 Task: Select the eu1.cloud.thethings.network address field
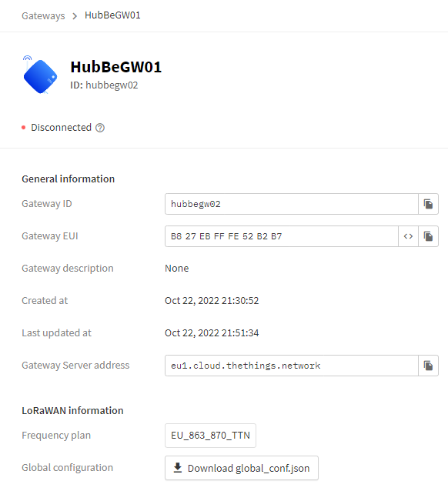point(292,366)
